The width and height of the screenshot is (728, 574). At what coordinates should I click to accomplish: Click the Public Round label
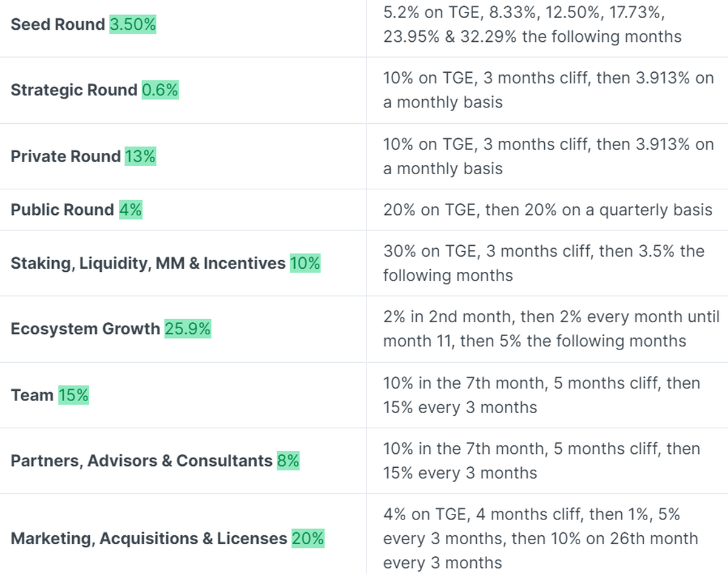coord(62,210)
